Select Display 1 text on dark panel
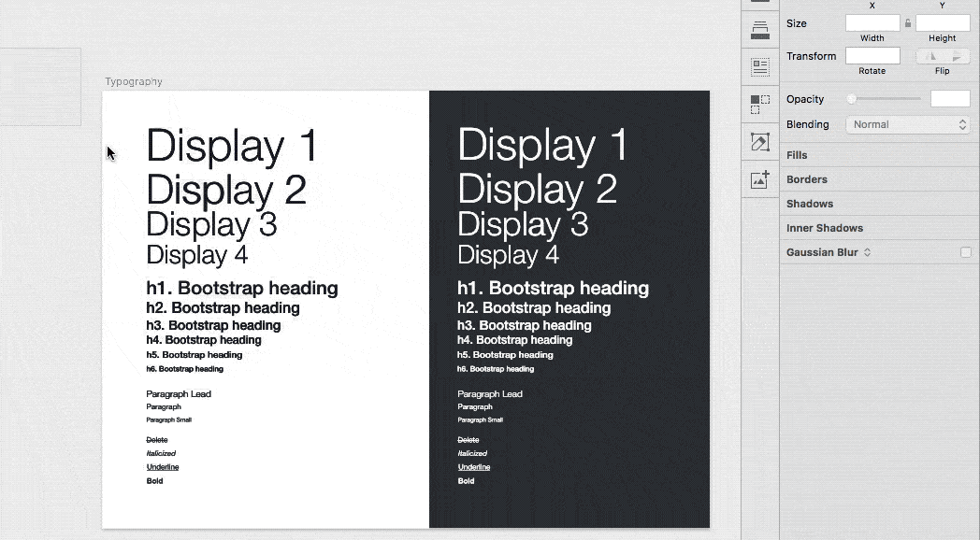Screen dimensions: 980x540 542,147
